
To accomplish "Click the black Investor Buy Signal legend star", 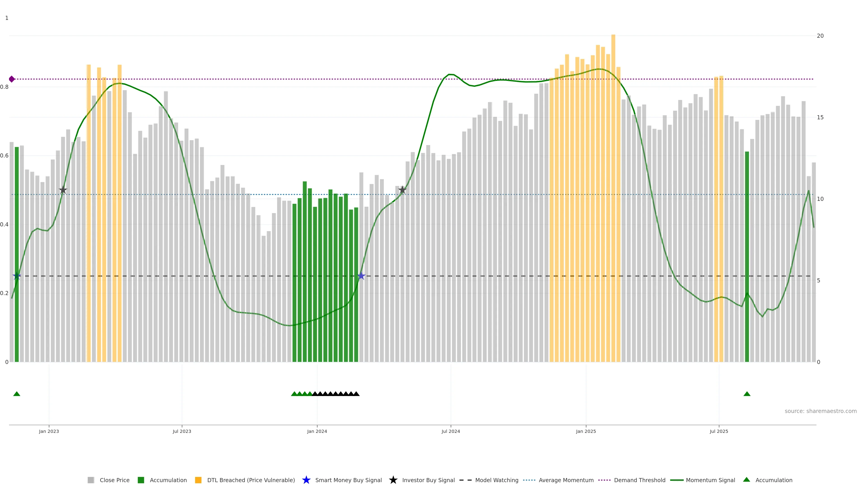I will 393,480.
